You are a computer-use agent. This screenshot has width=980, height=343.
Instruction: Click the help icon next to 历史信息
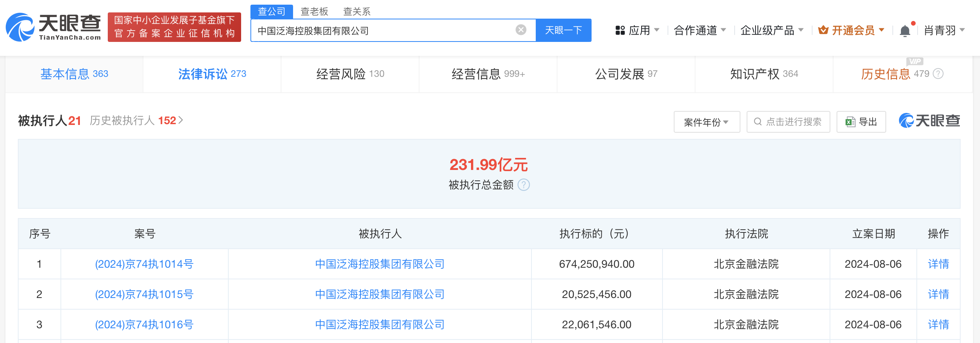(x=938, y=74)
